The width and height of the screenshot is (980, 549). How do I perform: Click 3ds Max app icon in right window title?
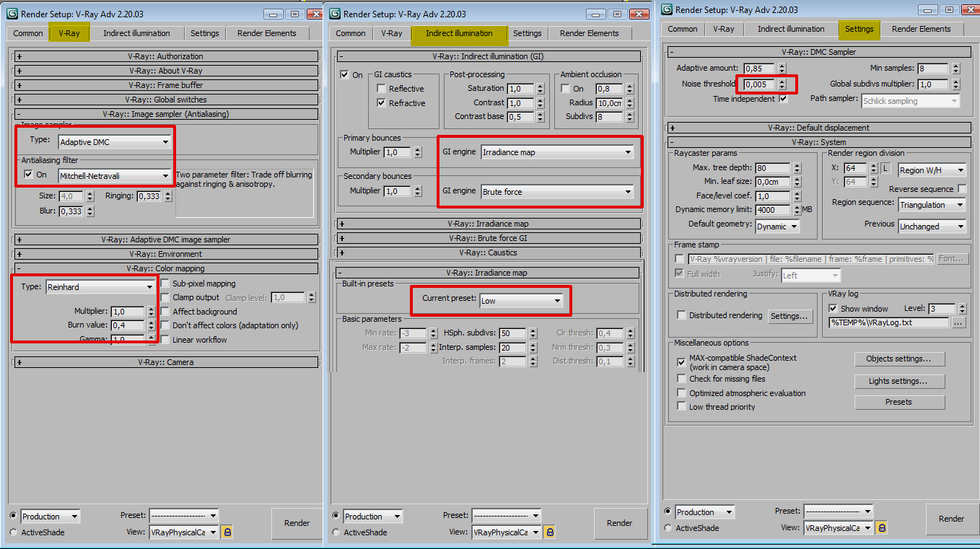[x=667, y=9]
